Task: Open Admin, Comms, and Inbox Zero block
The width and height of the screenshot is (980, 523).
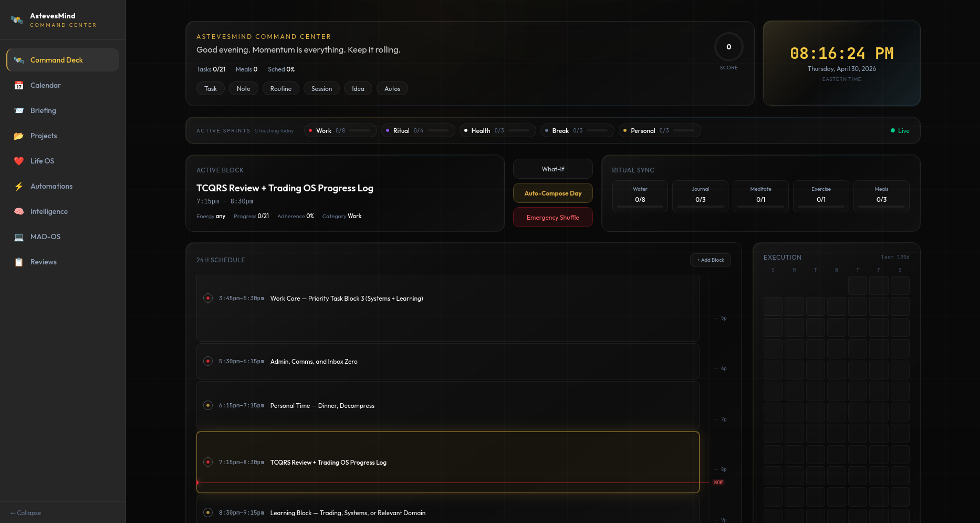Action: click(448, 362)
